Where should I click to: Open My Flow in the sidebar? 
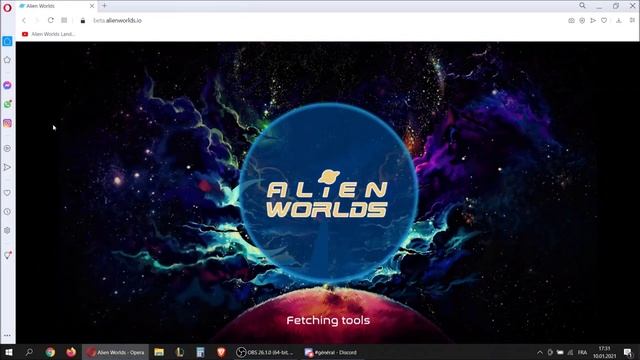click(7, 167)
